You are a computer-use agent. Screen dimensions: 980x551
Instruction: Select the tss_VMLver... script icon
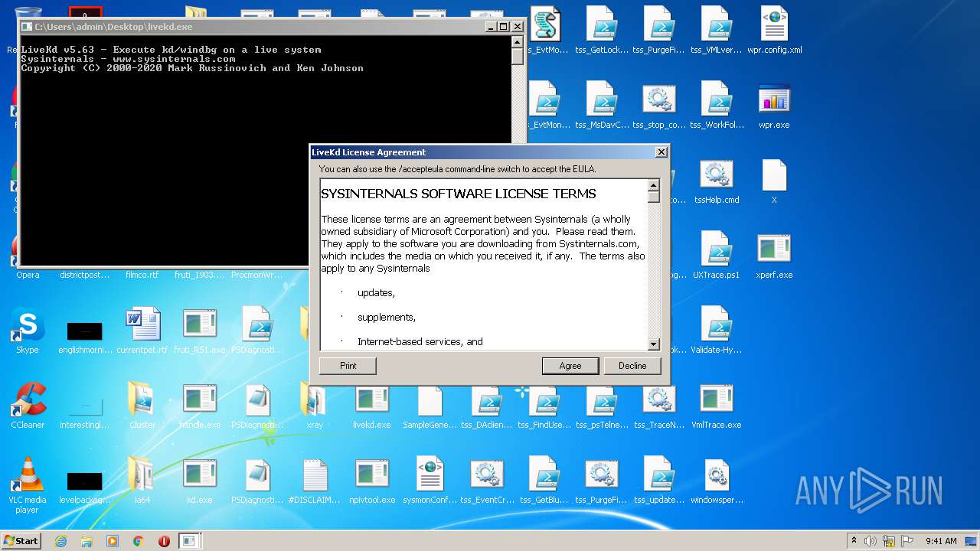[x=717, y=31]
